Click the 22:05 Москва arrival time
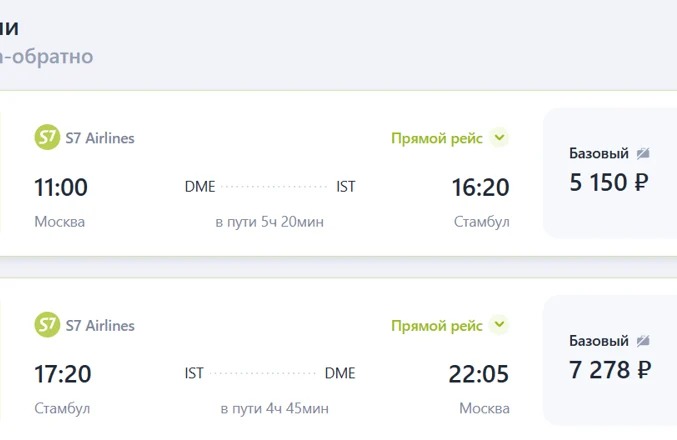 click(x=479, y=374)
